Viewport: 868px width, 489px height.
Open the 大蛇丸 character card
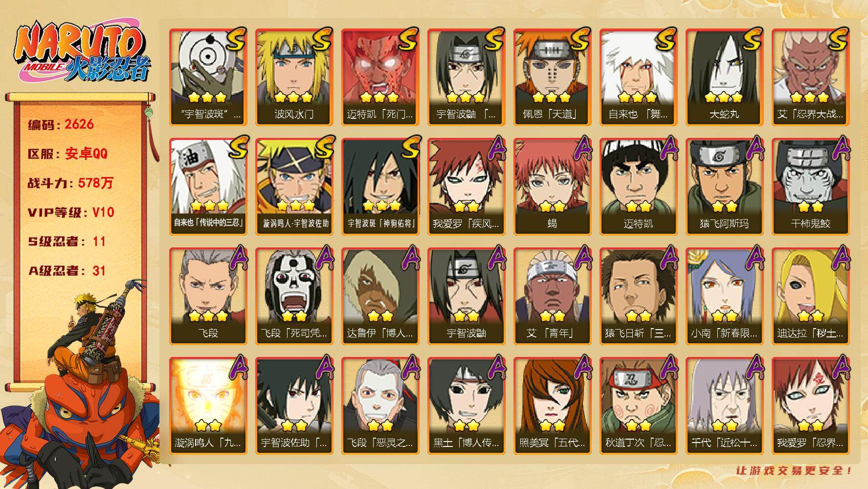[x=724, y=77]
